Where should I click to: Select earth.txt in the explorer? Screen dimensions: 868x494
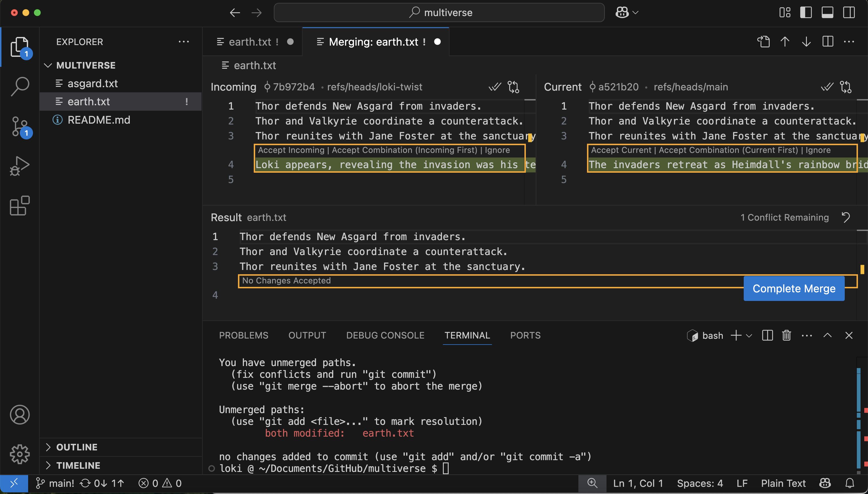121,102
